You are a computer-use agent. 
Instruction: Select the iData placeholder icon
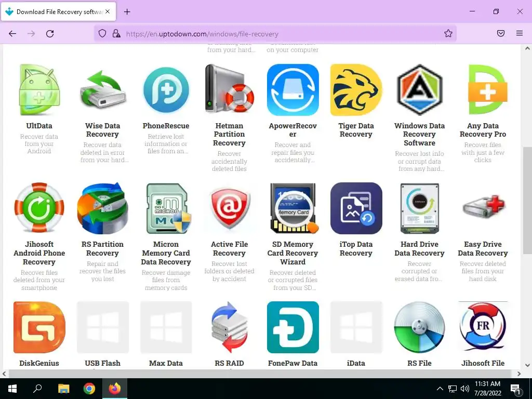click(356, 327)
